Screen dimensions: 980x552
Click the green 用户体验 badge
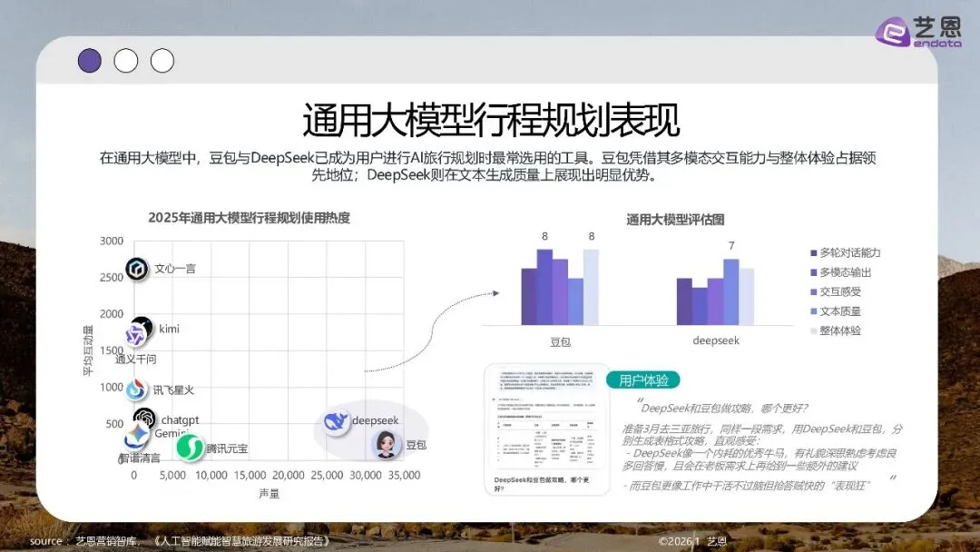click(643, 380)
